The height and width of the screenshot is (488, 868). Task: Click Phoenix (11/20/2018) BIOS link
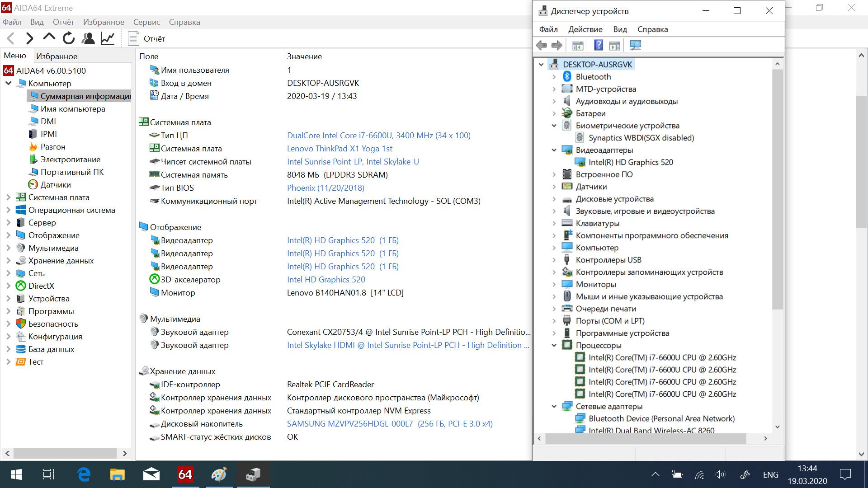(x=325, y=188)
